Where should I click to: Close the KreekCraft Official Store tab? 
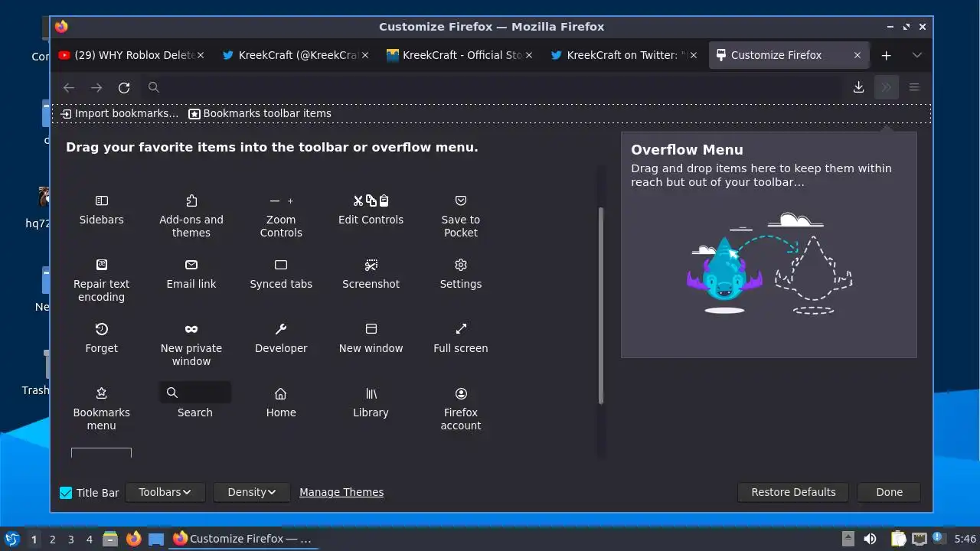[x=529, y=55]
